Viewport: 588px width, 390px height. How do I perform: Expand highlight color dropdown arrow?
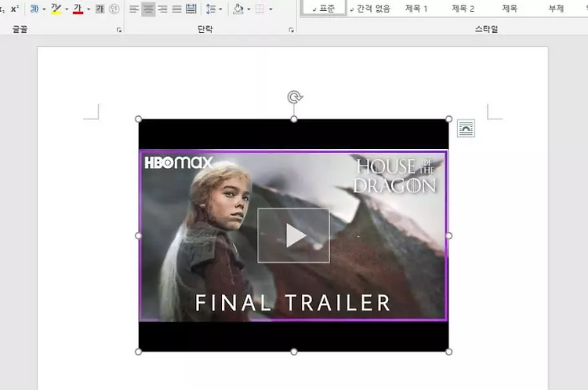pyautogui.click(x=67, y=9)
